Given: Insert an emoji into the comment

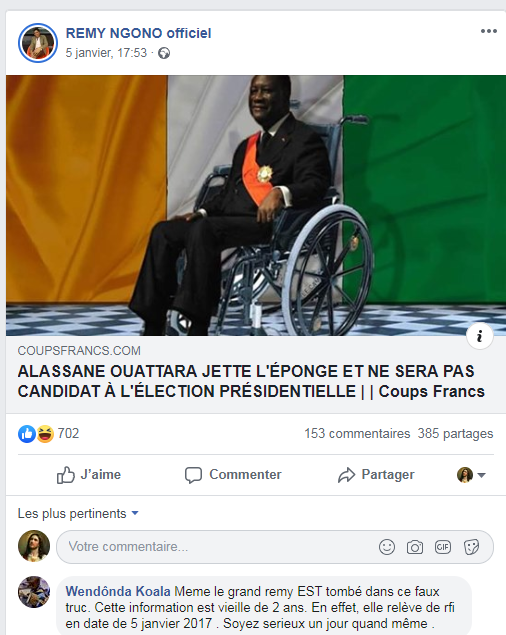Looking at the screenshot, I should click(387, 547).
